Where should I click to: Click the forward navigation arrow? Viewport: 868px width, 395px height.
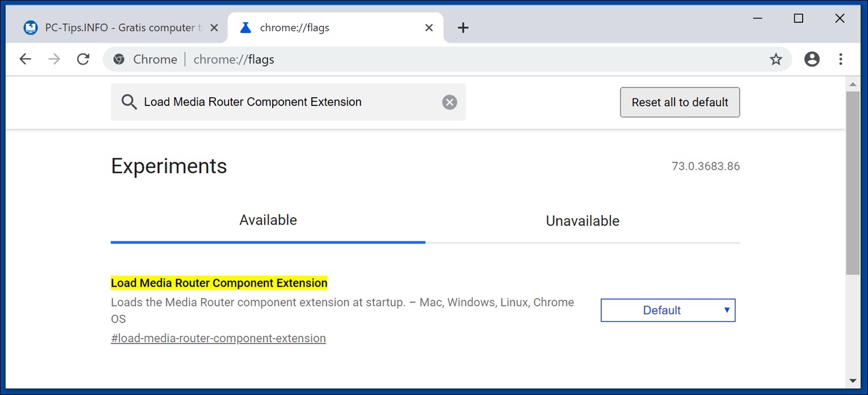pos(54,59)
